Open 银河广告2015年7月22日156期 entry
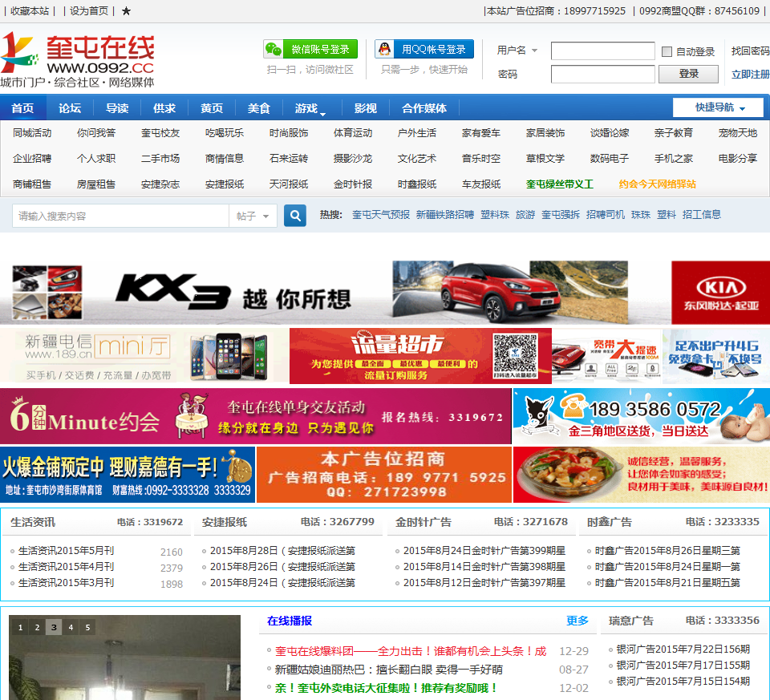 tap(683, 649)
